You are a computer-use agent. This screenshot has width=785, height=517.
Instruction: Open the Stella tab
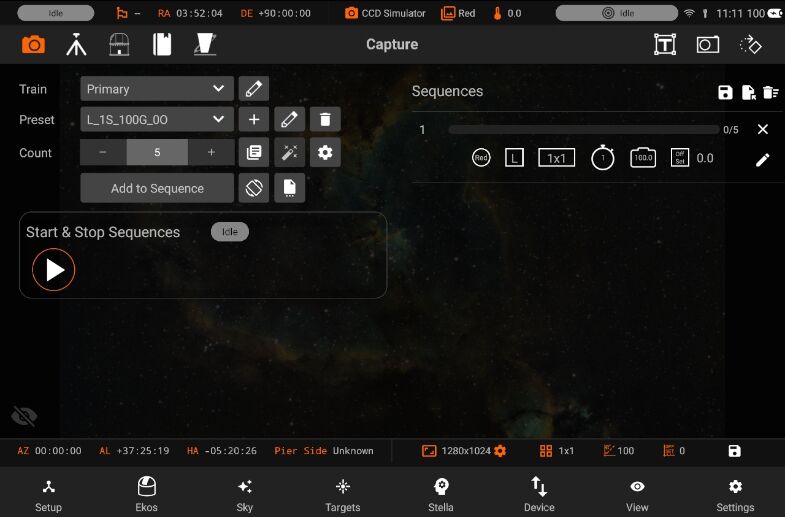[441, 494]
